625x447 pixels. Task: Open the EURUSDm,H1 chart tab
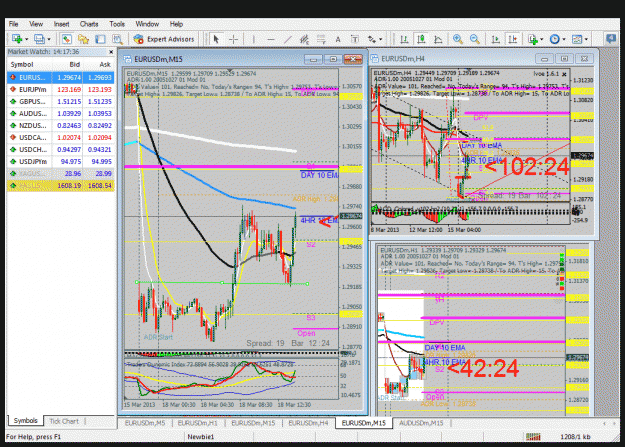pos(198,423)
